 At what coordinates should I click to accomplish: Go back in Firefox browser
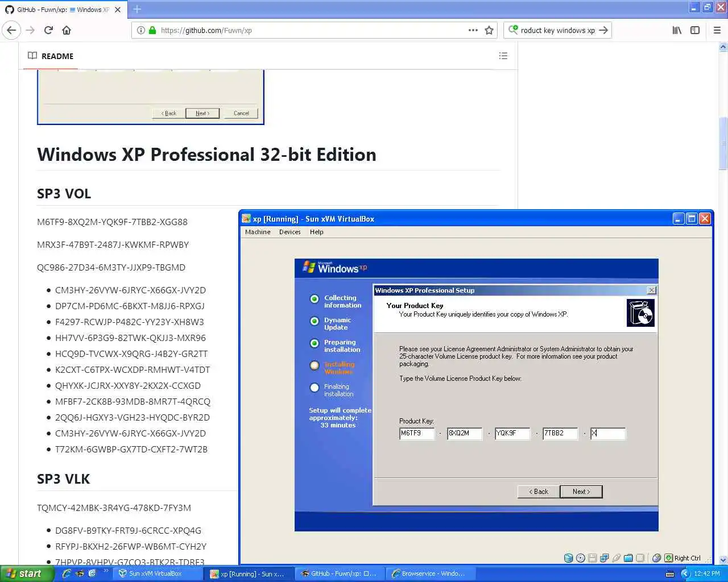pyautogui.click(x=11, y=30)
